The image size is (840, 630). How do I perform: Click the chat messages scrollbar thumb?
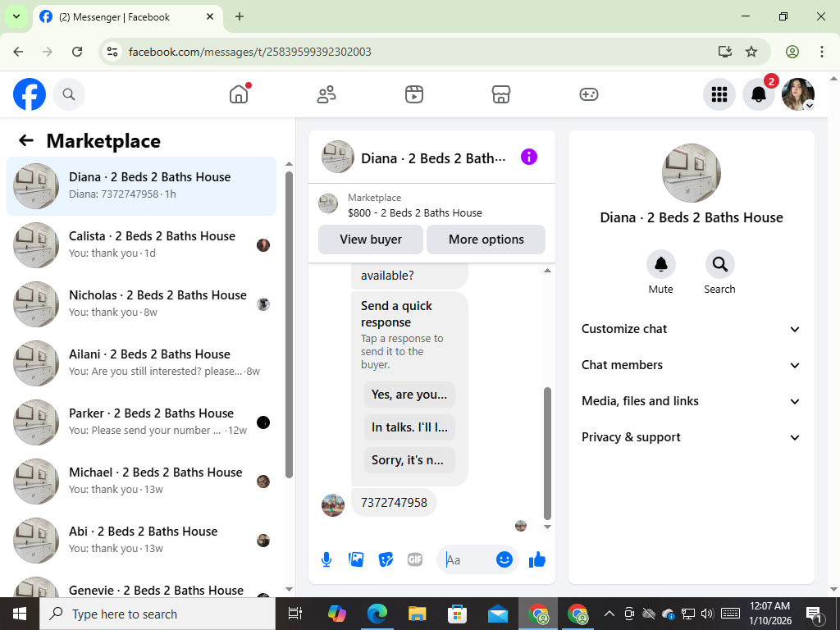547,453
